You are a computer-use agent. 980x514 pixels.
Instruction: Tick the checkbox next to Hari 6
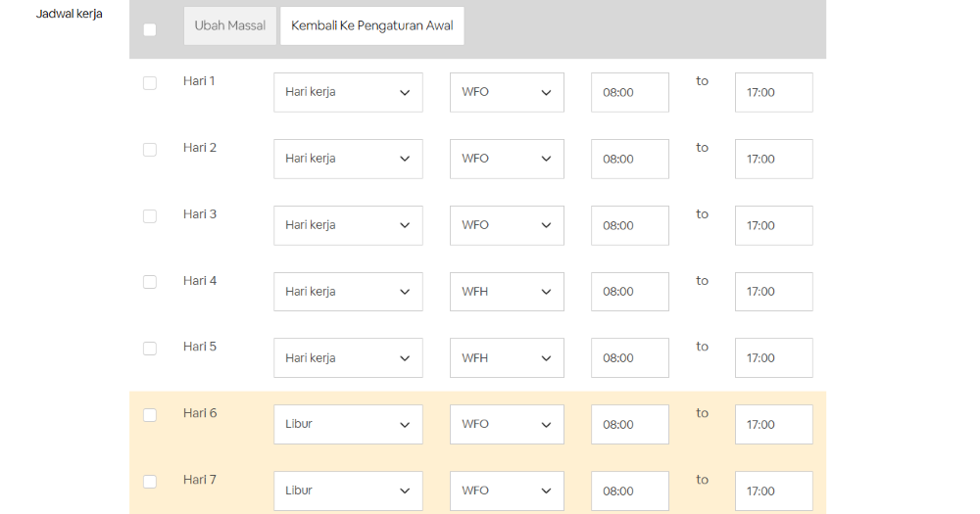tap(150, 415)
